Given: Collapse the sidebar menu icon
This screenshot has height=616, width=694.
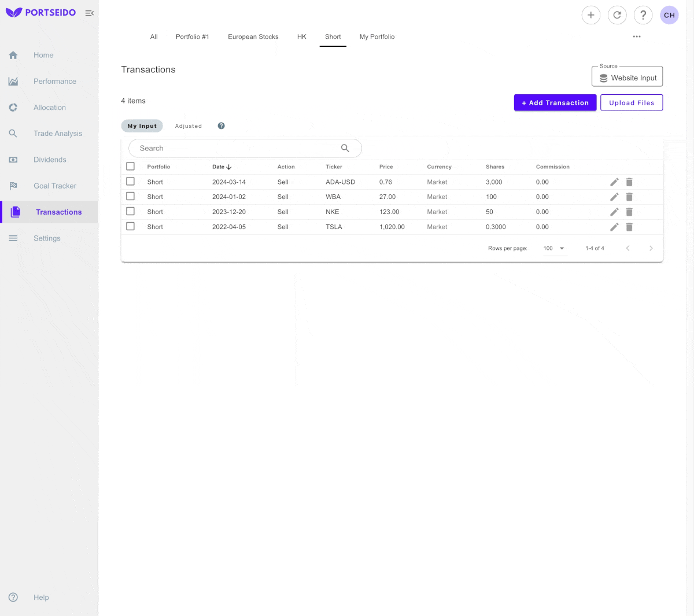Looking at the screenshot, I should [x=90, y=13].
